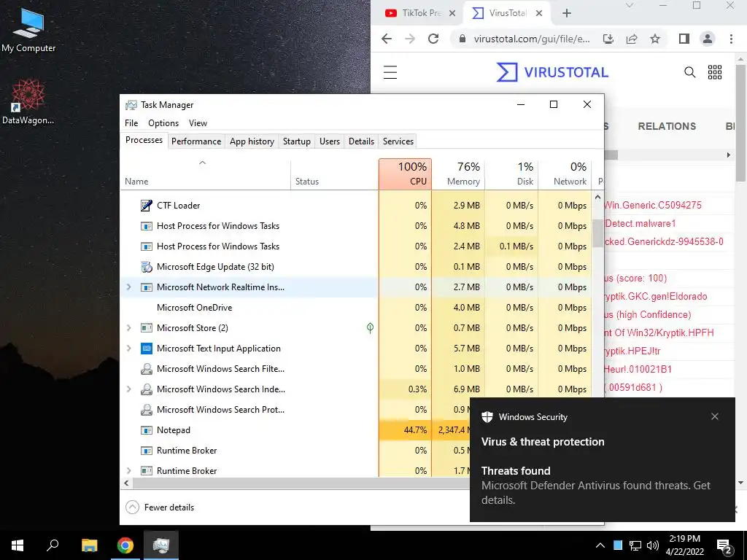Open the My Computer desktop icon
Viewport: 747px width, 560px height.
pos(28,30)
